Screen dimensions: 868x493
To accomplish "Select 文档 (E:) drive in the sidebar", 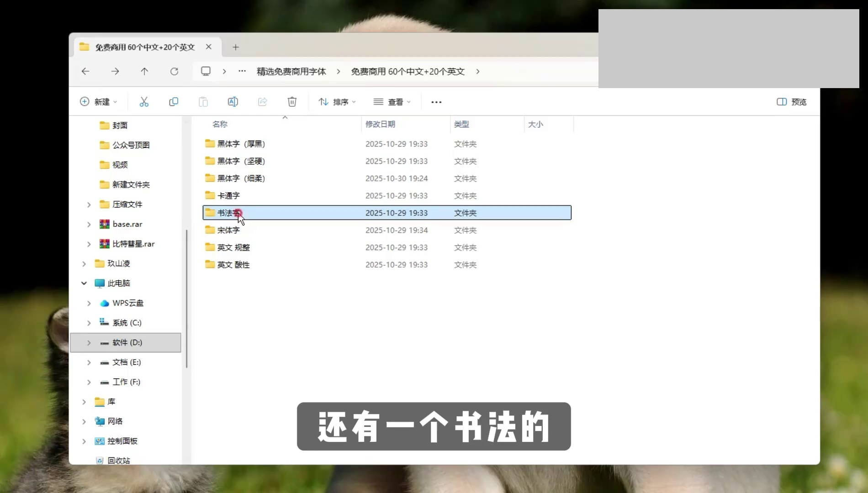I will point(127,362).
